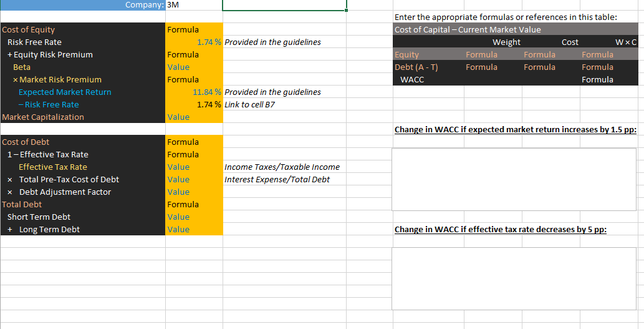This screenshot has width=644, height=329.
Task: Click the Link to cell B7 note
Action: 250,104
